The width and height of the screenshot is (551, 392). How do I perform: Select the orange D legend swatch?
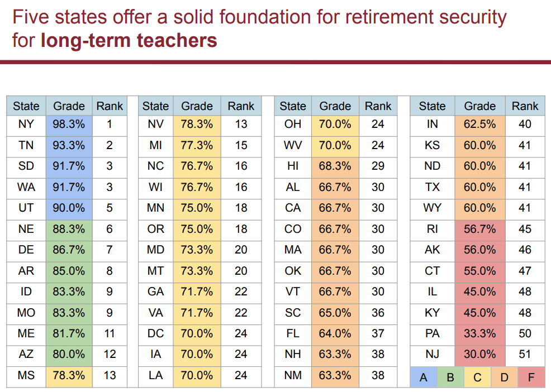(504, 377)
